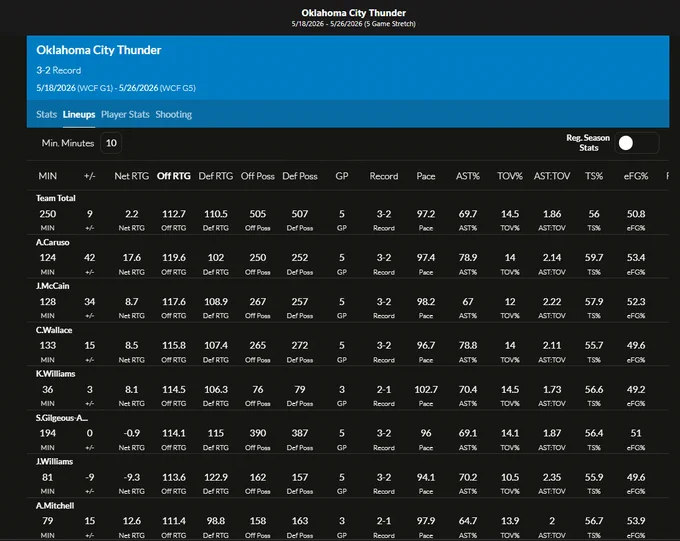Viewport: 680px width, 541px height.
Task: Sort by Pace column header
Action: coord(426,176)
